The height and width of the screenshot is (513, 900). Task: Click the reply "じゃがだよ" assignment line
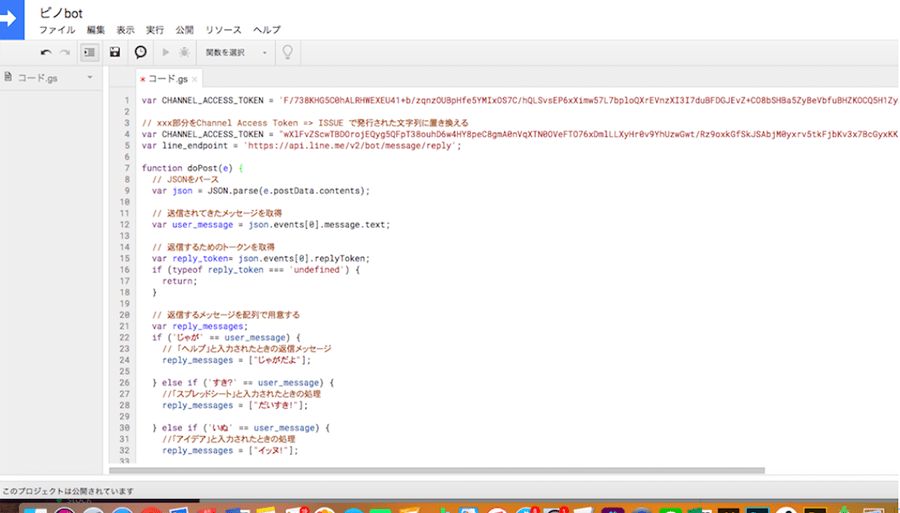(236, 360)
